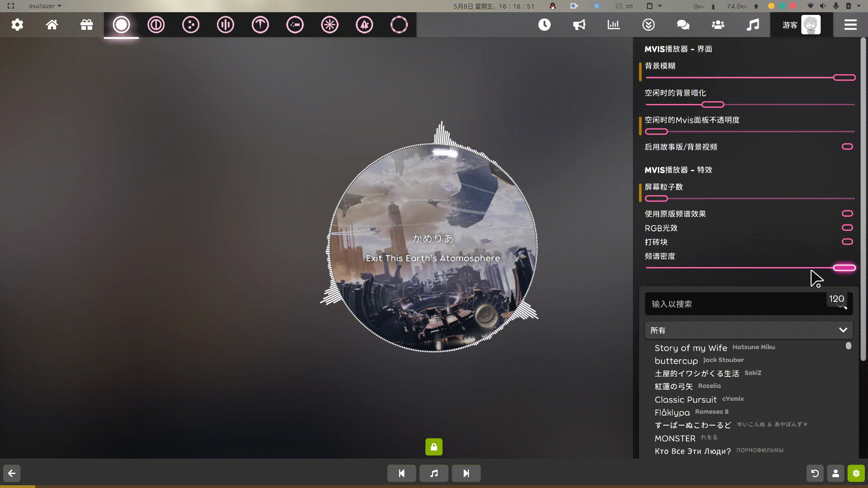Skip to previous track
The height and width of the screenshot is (488, 868).
401,473
